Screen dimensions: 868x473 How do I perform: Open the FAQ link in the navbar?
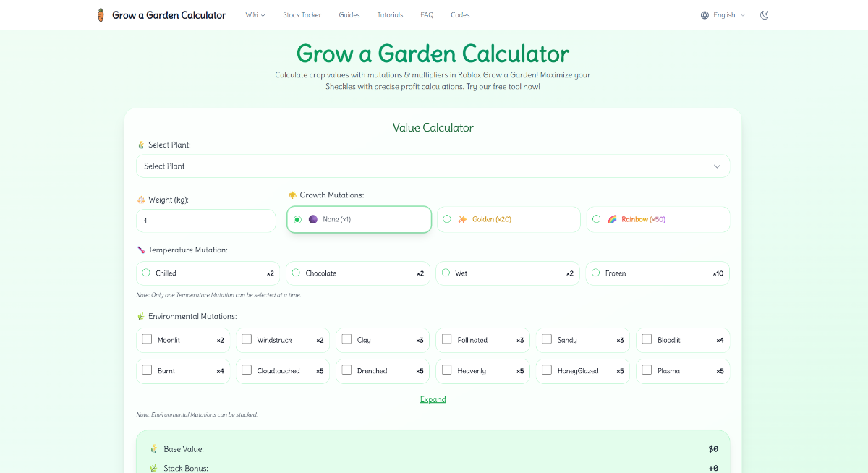pyautogui.click(x=427, y=14)
